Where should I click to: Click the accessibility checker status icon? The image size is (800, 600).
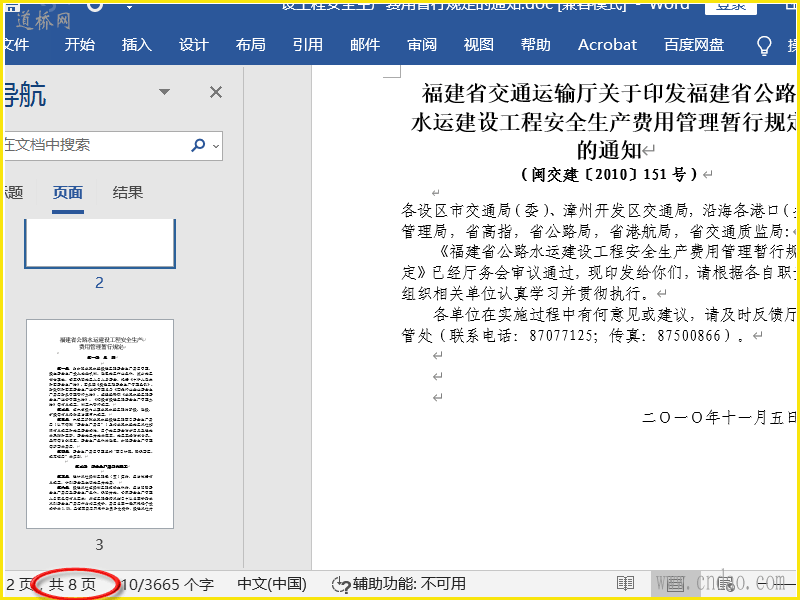[340, 584]
